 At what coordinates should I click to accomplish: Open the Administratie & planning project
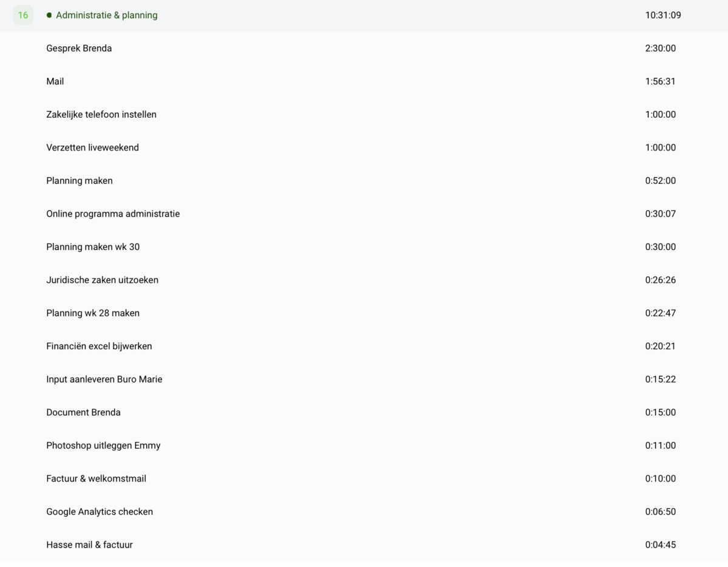click(107, 15)
